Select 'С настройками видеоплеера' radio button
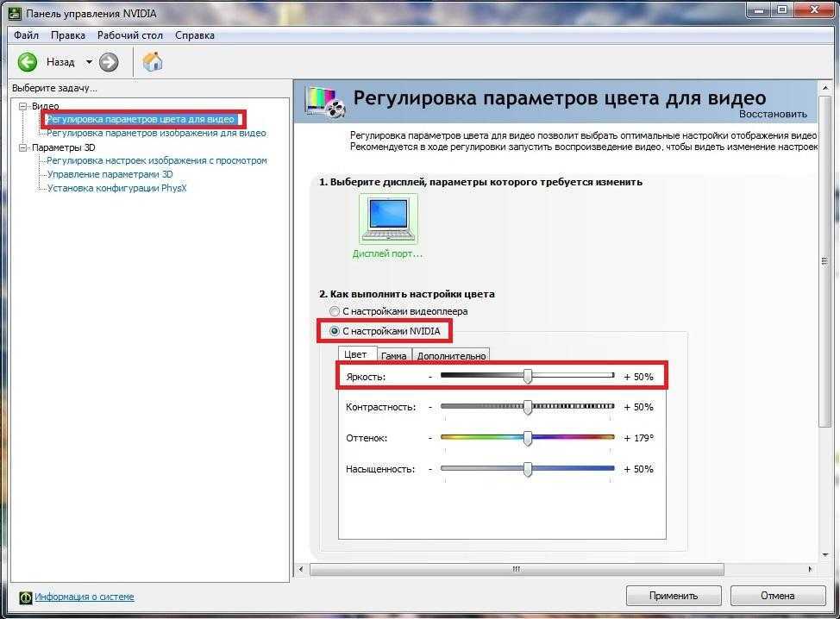The image size is (840, 619). click(335, 311)
